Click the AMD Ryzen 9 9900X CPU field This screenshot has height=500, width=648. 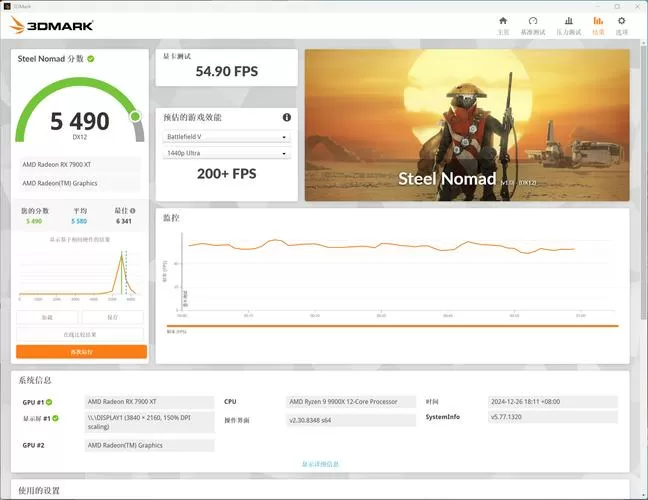(x=351, y=402)
